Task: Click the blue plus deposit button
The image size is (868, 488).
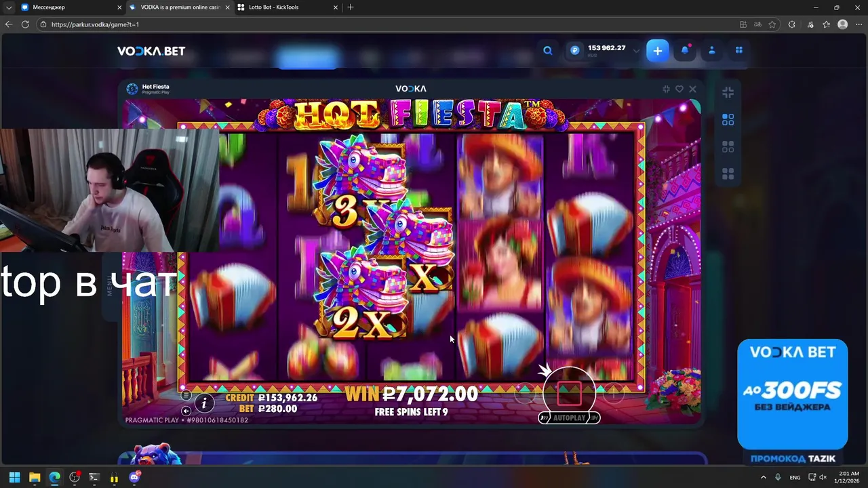Action: point(657,51)
